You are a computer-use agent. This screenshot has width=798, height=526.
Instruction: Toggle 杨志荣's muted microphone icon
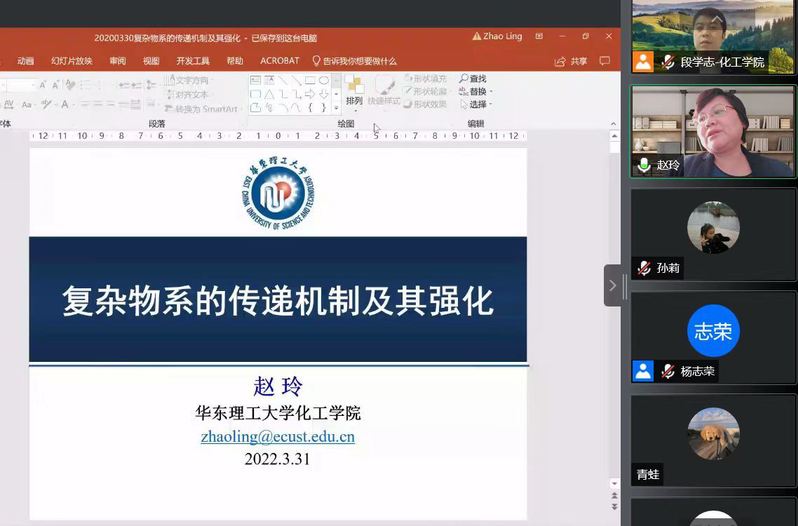668,371
